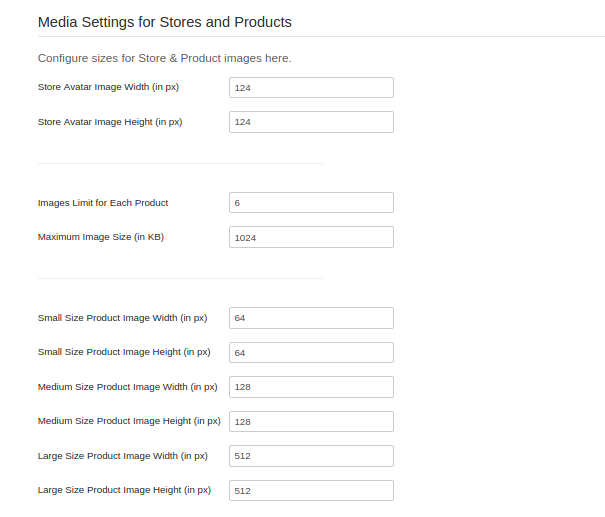Click the Store Avatar Image Width input field
This screenshot has height=517, width=605.
(311, 88)
